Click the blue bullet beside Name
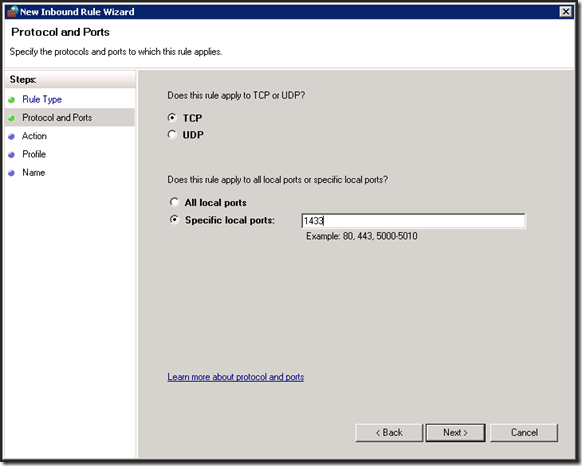This screenshot has width=582, height=466. click(x=12, y=173)
